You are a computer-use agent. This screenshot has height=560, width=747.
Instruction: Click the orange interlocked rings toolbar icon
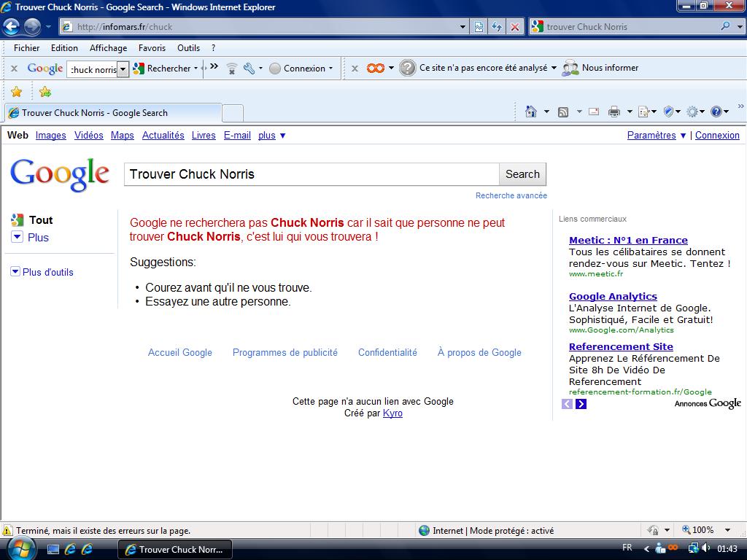point(376,68)
